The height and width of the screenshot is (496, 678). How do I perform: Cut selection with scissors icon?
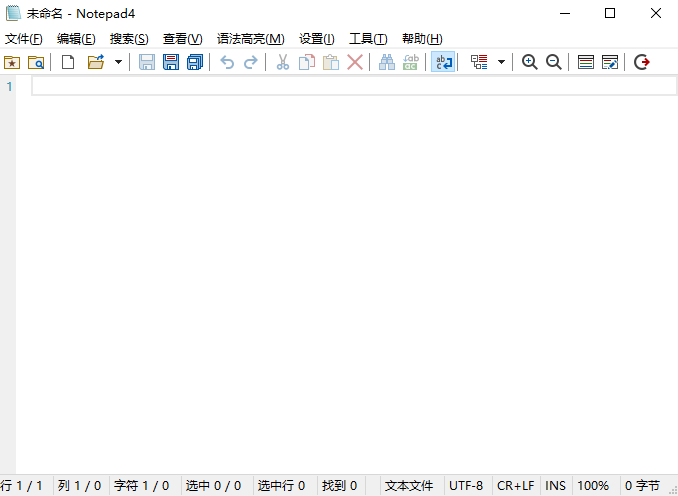pos(283,62)
